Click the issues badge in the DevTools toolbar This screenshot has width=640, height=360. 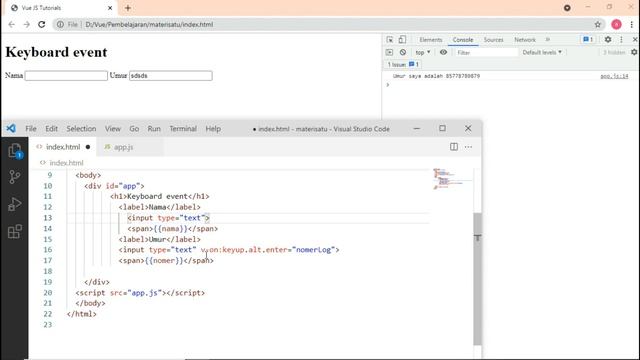pos(588,40)
